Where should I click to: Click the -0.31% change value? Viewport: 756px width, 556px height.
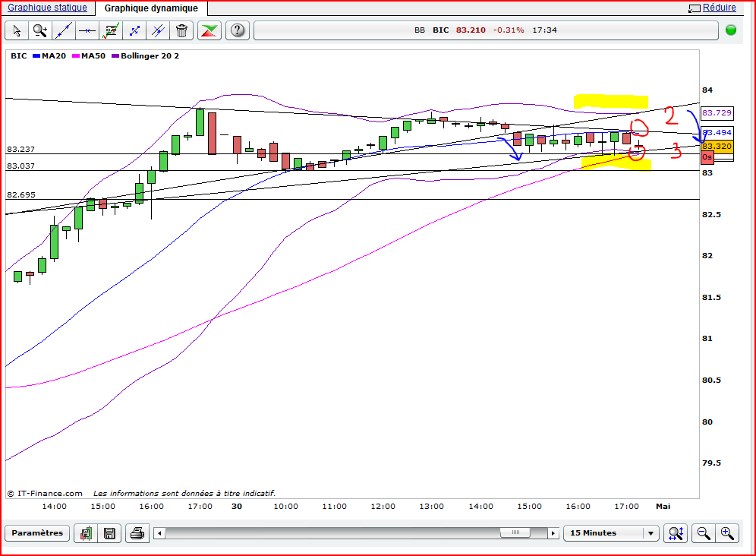pyautogui.click(x=509, y=30)
